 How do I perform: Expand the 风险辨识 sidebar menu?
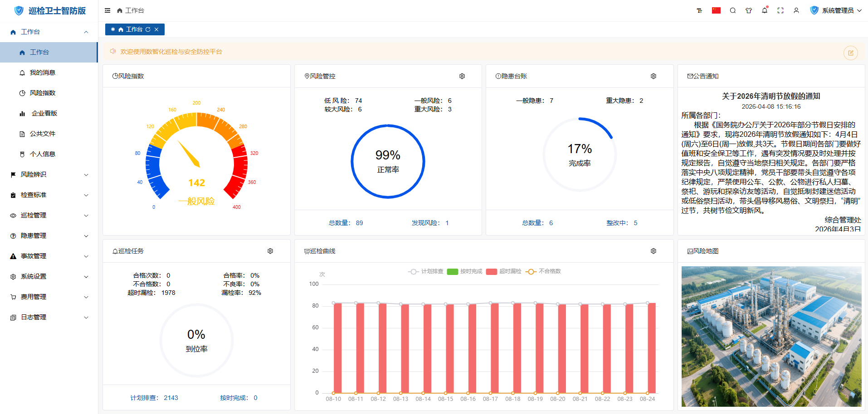click(x=49, y=174)
